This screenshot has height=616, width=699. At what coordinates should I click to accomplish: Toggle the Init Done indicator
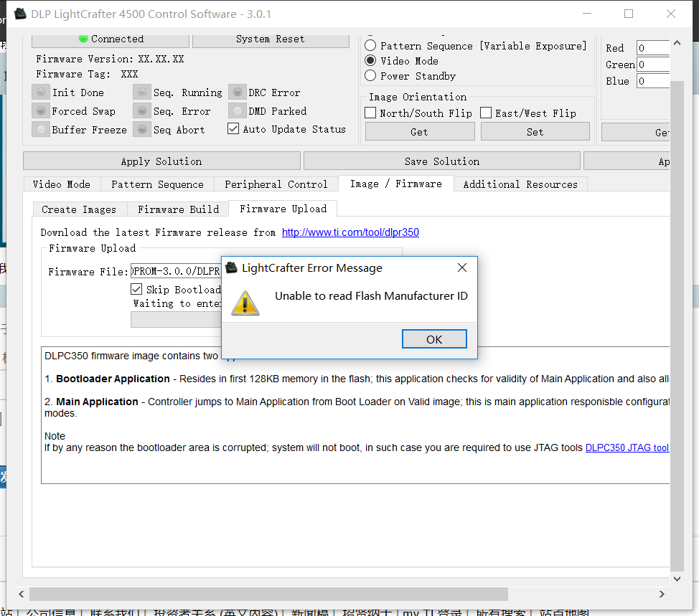click(41, 93)
